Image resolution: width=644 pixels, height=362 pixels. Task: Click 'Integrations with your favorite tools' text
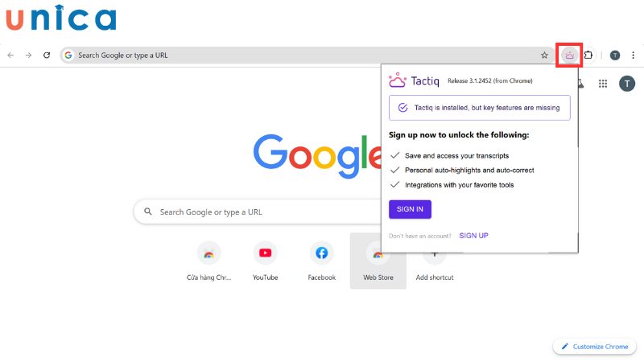pyautogui.click(x=459, y=185)
